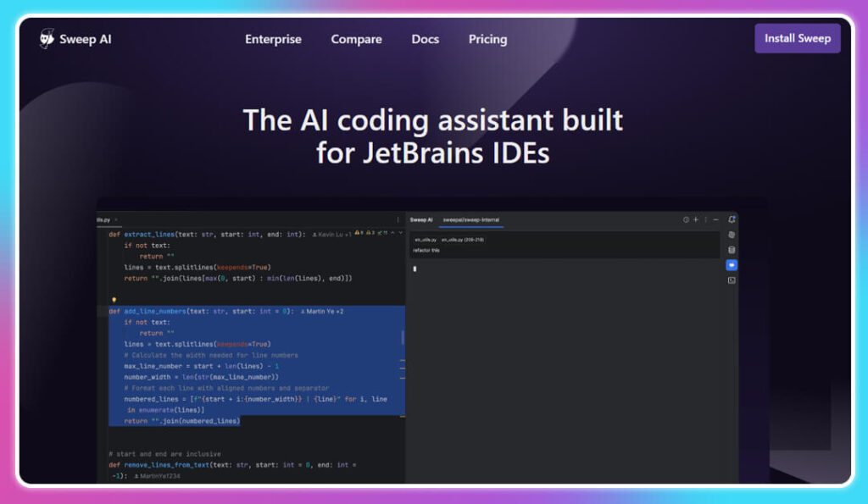Viewport: 868px width, 504px height.
Task: Click the history icon in the right sidebar
Action: click(732, 235)
